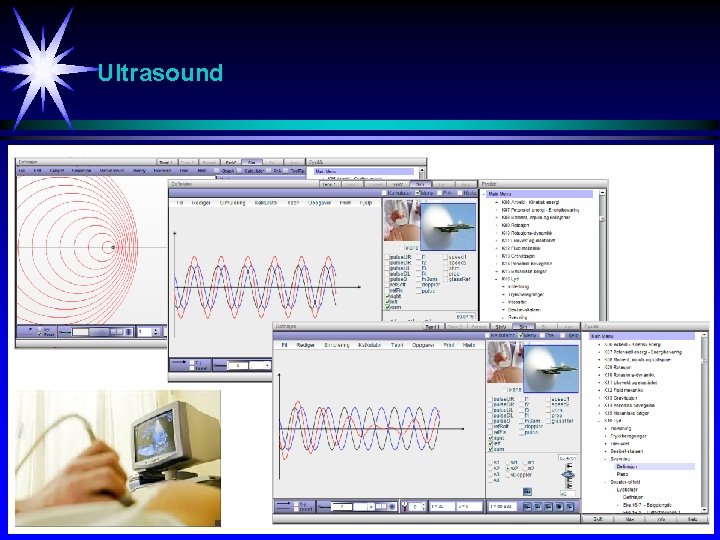Click the ultrasound scan thumbnail in the middle window
Screen dimensions: 720x540
[x=402, y=220]
